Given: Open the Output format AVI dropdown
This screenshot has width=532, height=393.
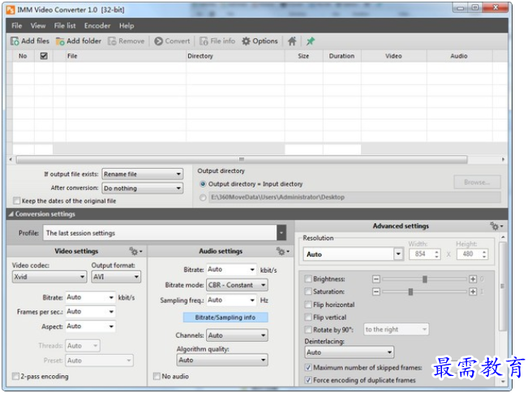Looking at the screenshot, I should [116, 277].
